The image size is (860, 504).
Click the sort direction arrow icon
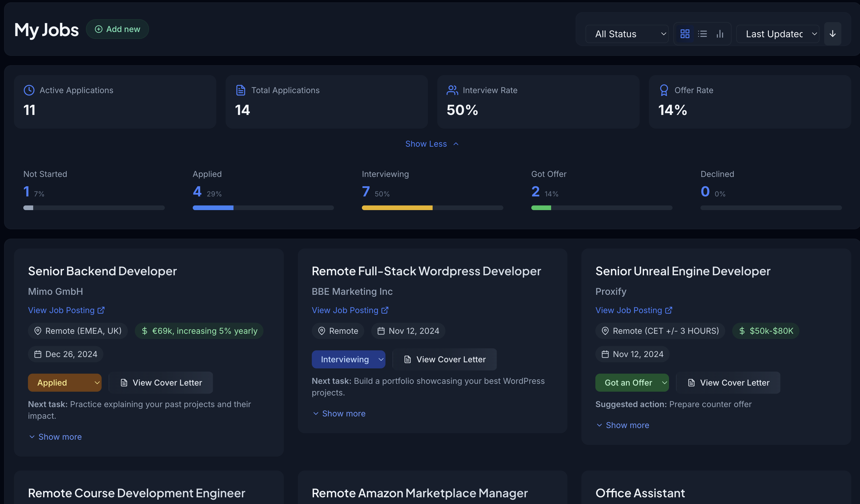tap(832, 34)
